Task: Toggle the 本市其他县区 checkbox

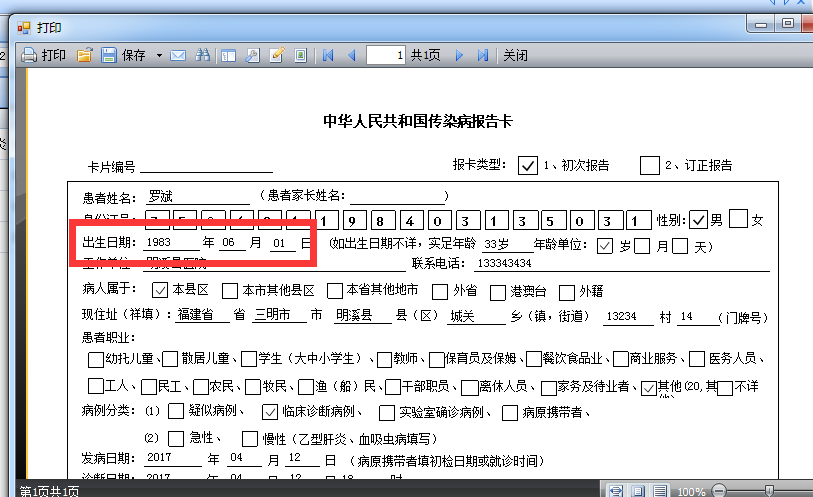Action: click(x=230, y=291)
